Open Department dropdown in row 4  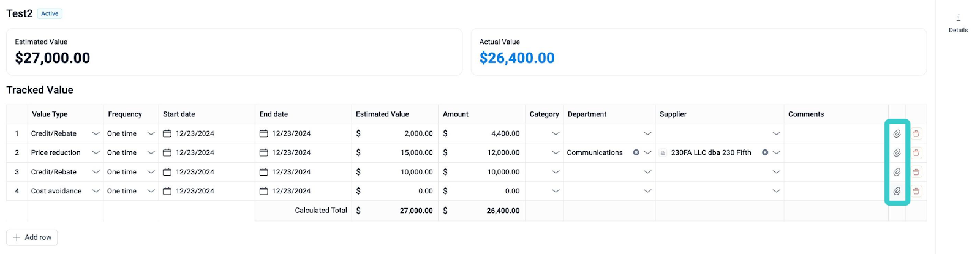pos(647,191)
